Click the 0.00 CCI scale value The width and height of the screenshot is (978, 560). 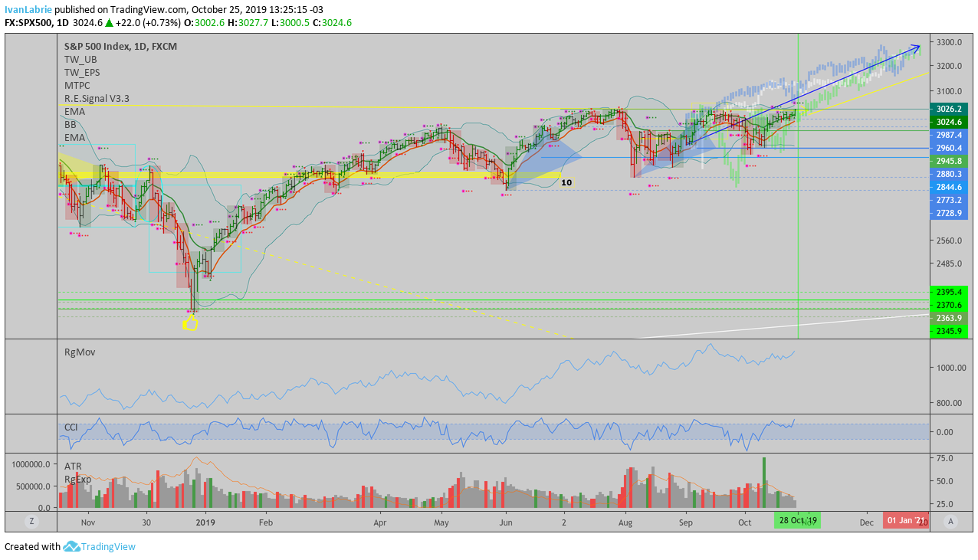pyautogui.click(x=947, y=432)
